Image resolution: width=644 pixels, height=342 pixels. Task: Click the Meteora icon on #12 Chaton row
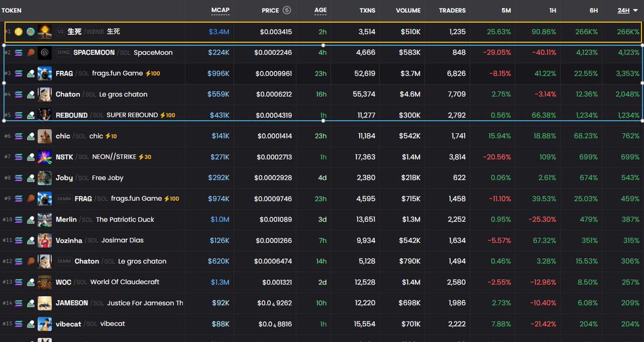[x=31, y=261]
